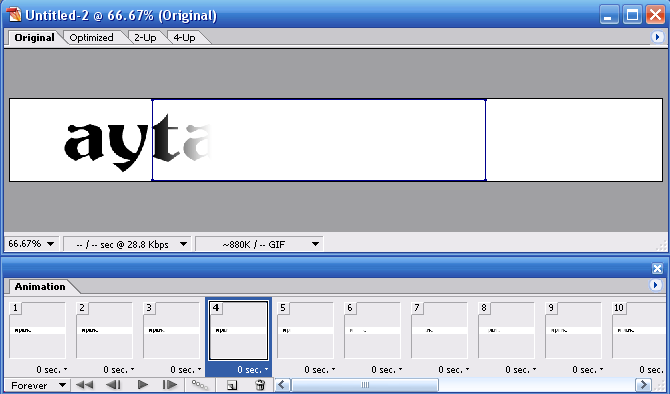This screenshot has height=394, width=670.
Task: Open the 66.67% zoom level dropdown
Action: pyautogui.click(x=32, y=244)
